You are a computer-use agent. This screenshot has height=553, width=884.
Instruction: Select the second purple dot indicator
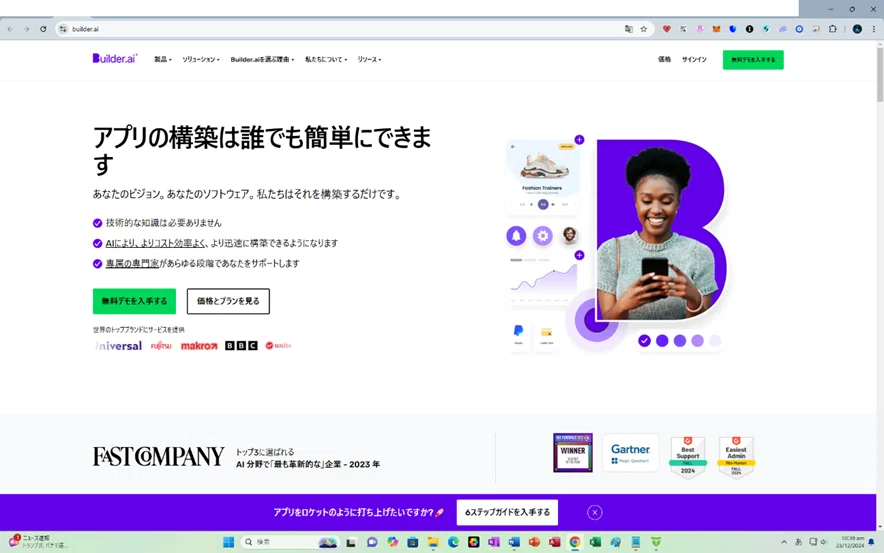680,340
